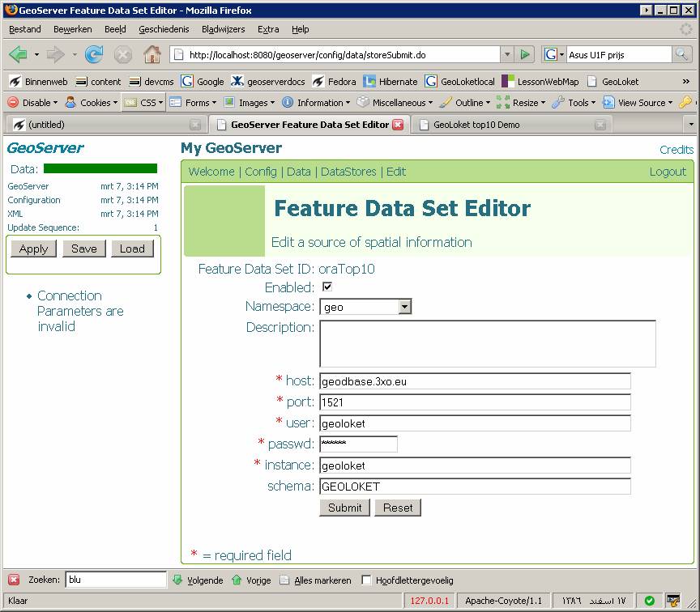700x612 pixels.
Task: Click Vorige find-previous arrow
Action: coord(237,580)
